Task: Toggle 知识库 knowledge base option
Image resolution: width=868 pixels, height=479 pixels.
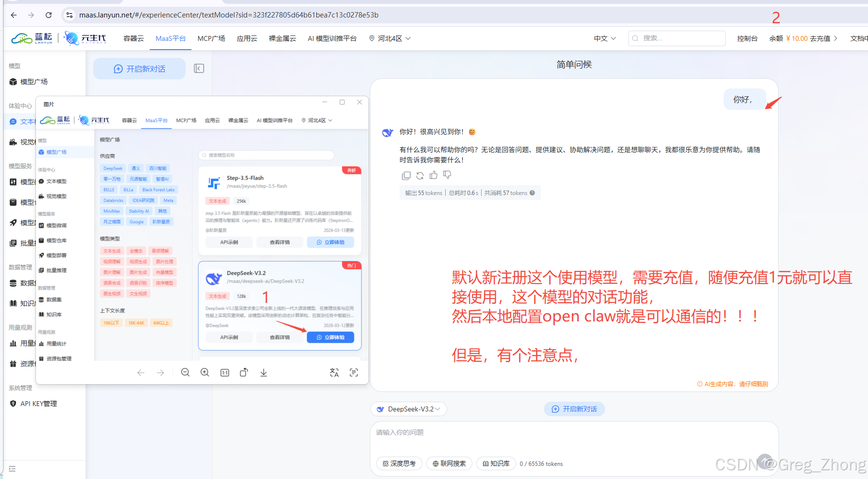Action: coord(496,463)
